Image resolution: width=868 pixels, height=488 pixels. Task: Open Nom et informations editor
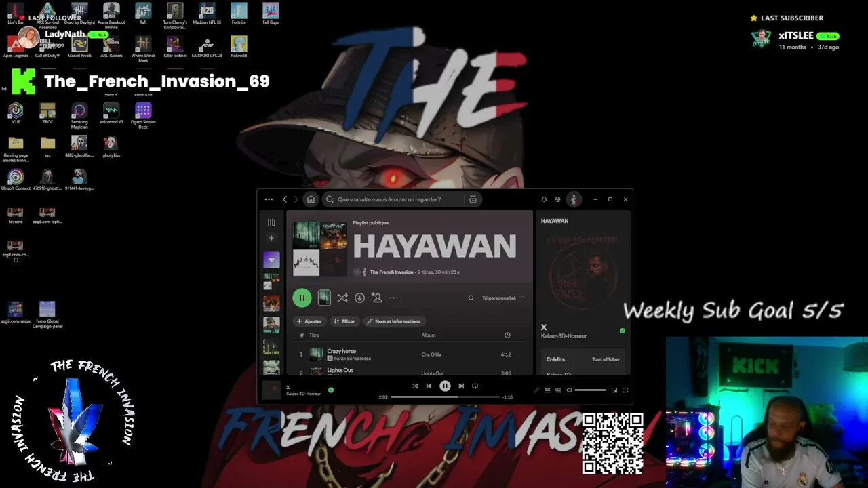(394, 321)
